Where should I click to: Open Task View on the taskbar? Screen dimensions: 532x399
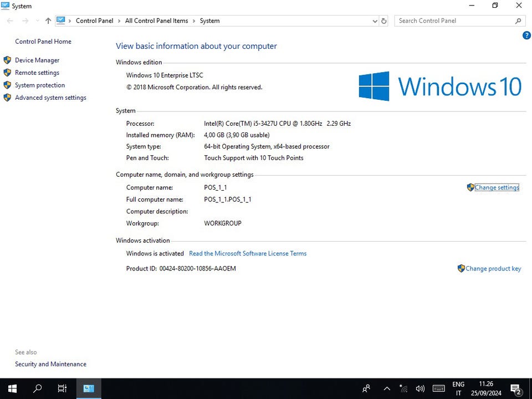coord(62,388)
